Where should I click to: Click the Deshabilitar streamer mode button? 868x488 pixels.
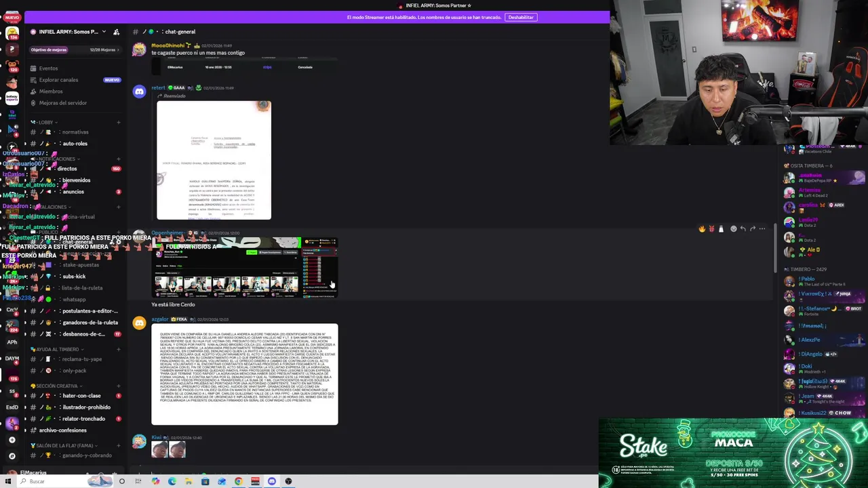tap(521, 17)
